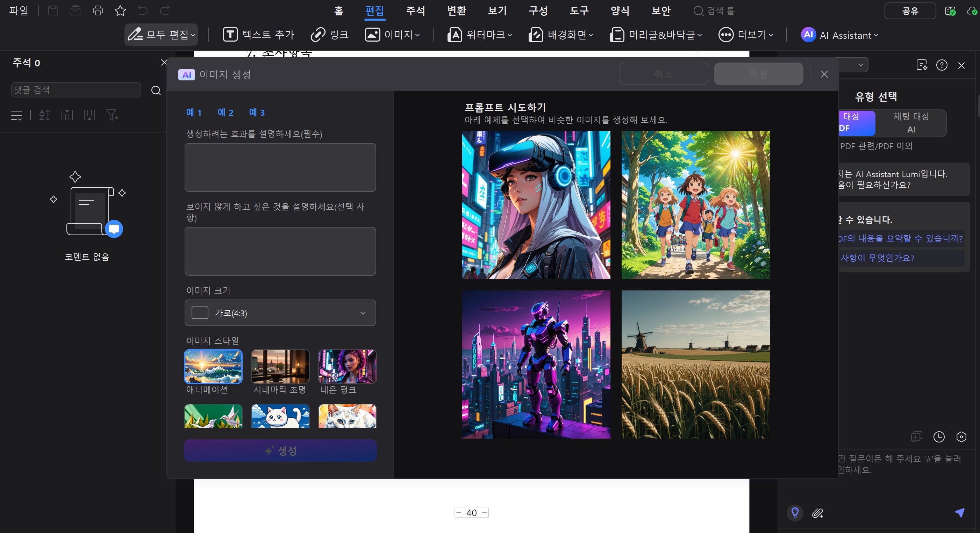This screenshot has width=980, height=533.
Task: Switch to the 주석 tab
Action: [415, 10]
